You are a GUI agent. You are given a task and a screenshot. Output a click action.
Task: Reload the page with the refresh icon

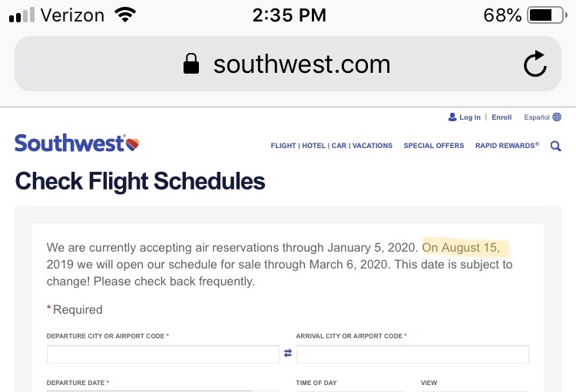tap(535, 64)
